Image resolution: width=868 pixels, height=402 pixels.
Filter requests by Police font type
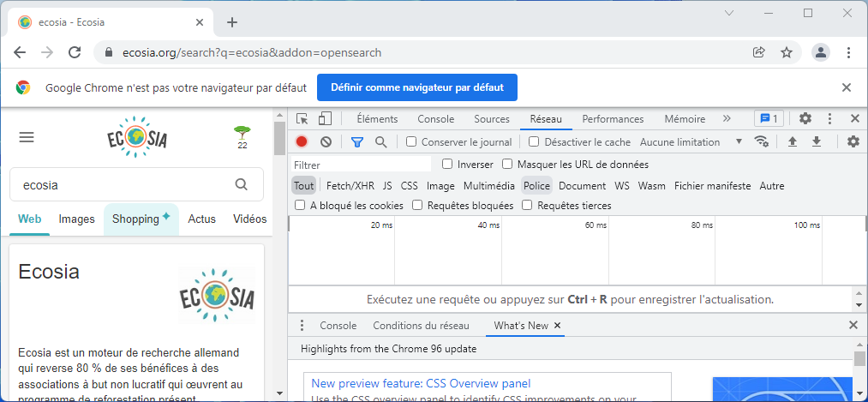tap(537, 185)
